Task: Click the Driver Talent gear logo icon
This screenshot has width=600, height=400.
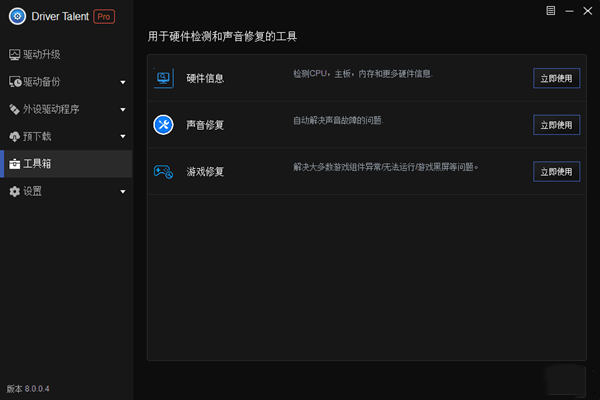Action: (x=17, y=16)
